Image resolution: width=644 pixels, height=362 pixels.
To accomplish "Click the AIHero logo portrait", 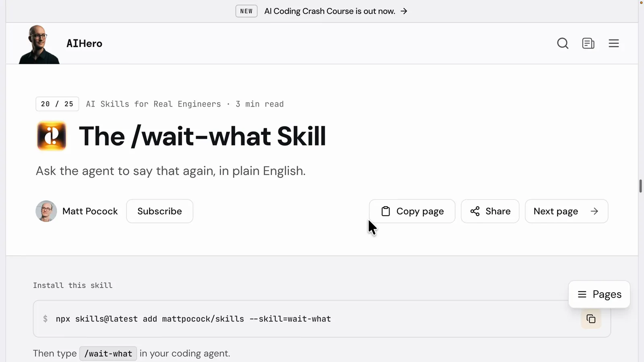I will pyautogui.click(x=39, y=44).
